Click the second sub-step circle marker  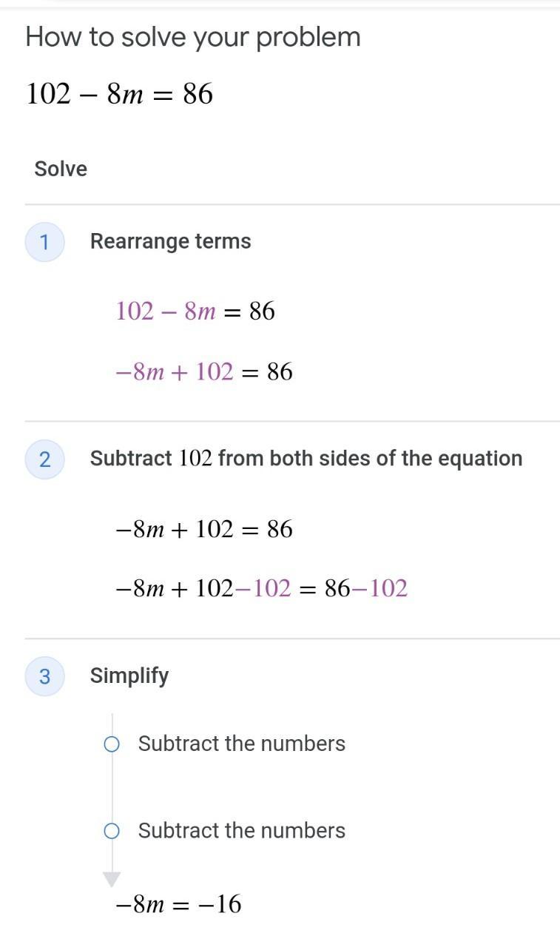[112, 832]
